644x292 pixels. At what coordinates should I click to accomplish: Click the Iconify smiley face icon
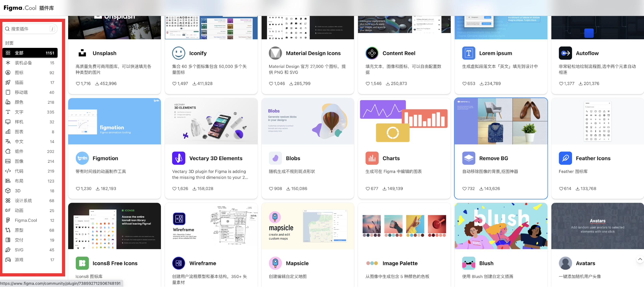178,53
